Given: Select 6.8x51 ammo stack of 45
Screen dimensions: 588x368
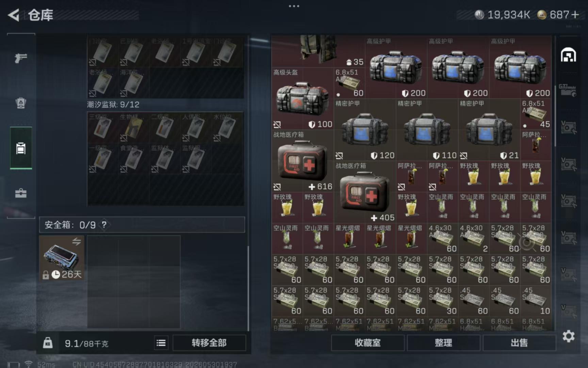Looking at the screenshot, I should pyautogui.click(x=536, y=114).
